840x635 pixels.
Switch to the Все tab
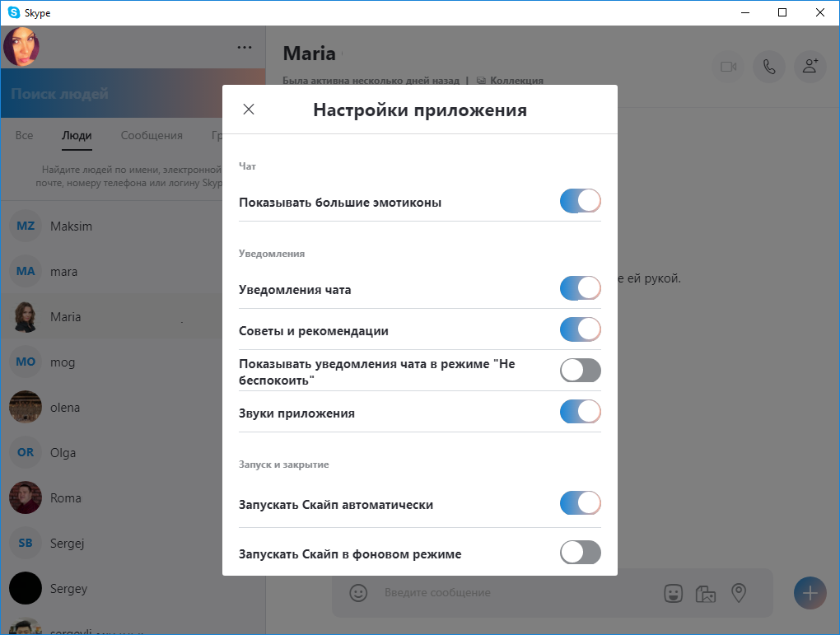24,136
